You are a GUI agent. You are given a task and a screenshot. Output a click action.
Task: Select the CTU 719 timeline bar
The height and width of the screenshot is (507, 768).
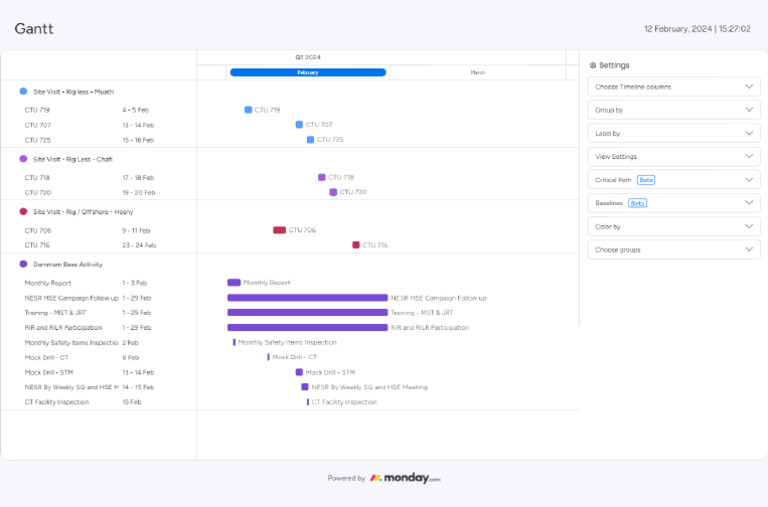click(248, 110)
